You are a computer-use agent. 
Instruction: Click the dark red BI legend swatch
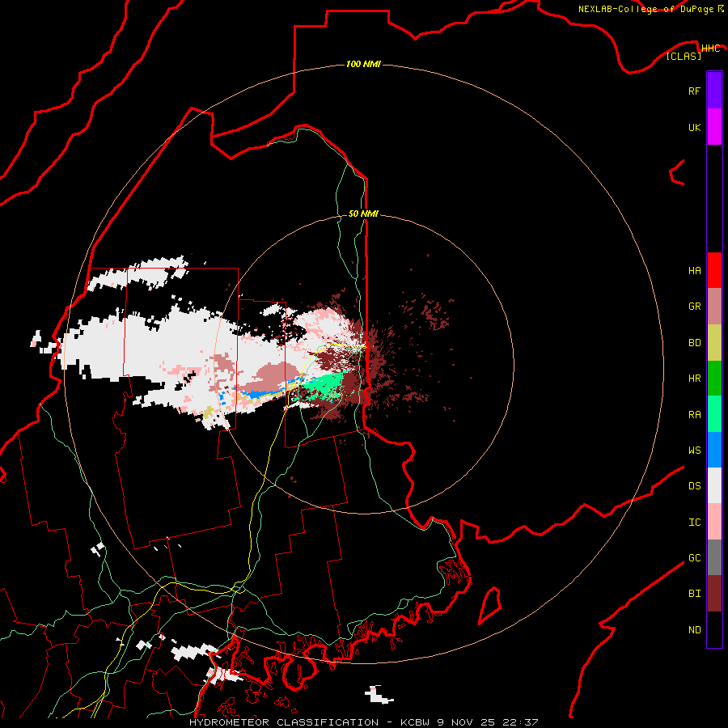point(714,594)
